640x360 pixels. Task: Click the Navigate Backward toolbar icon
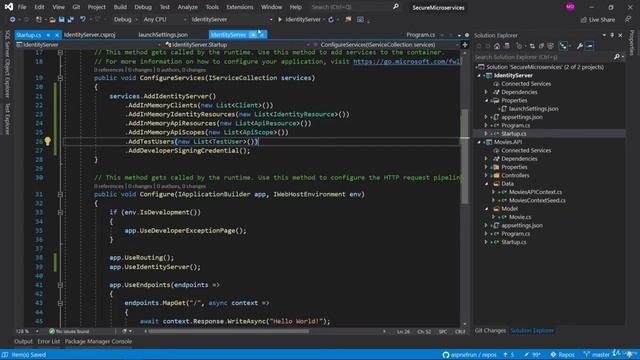(x=12, y=19)
